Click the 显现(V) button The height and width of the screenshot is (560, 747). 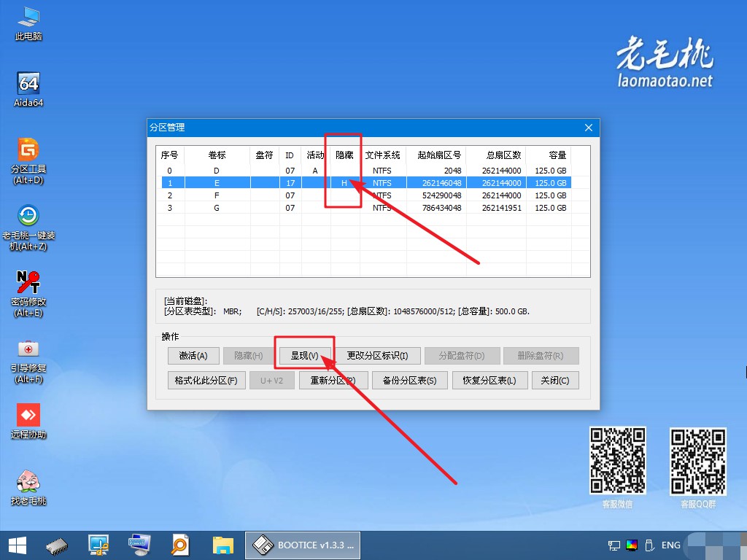pyautogui.click(x=304, y=356)
